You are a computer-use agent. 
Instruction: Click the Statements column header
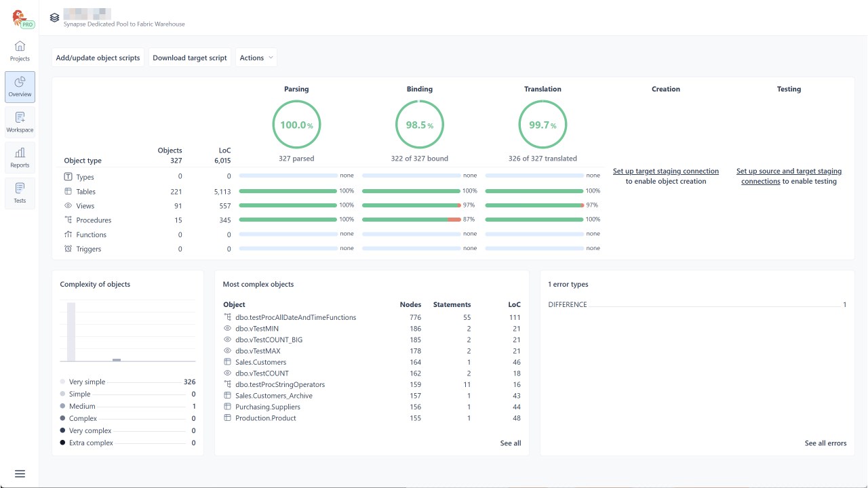452,304
